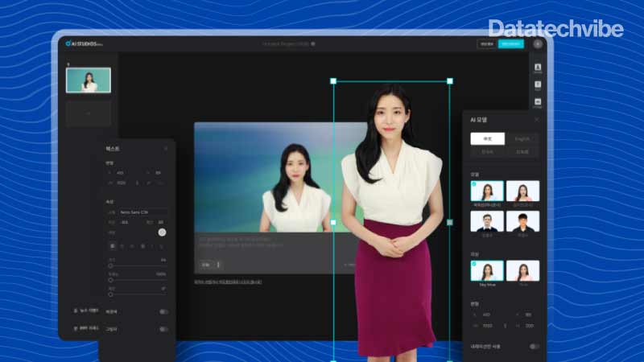Add a new slide with plus placeholder
Screen dimensions: 644x362
click(x=89, y=113)
